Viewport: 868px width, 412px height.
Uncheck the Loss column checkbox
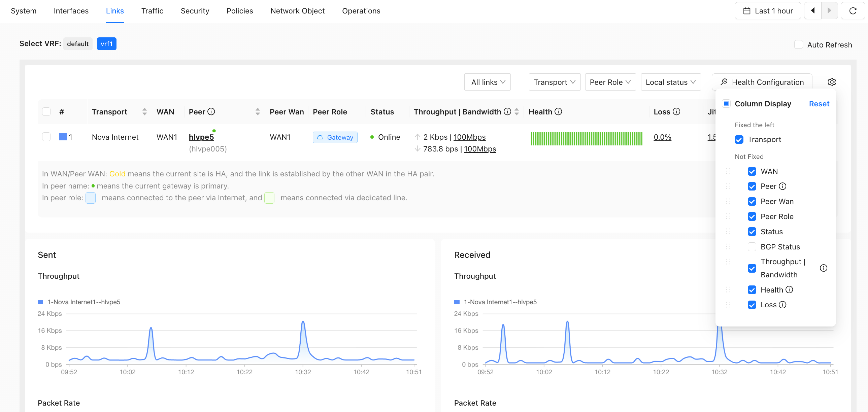(752, 305)
